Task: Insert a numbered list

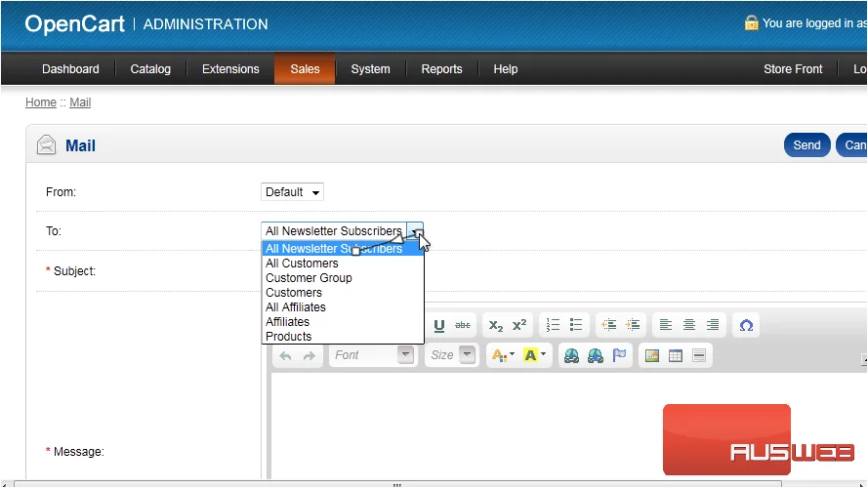Action: click(553, 325)
